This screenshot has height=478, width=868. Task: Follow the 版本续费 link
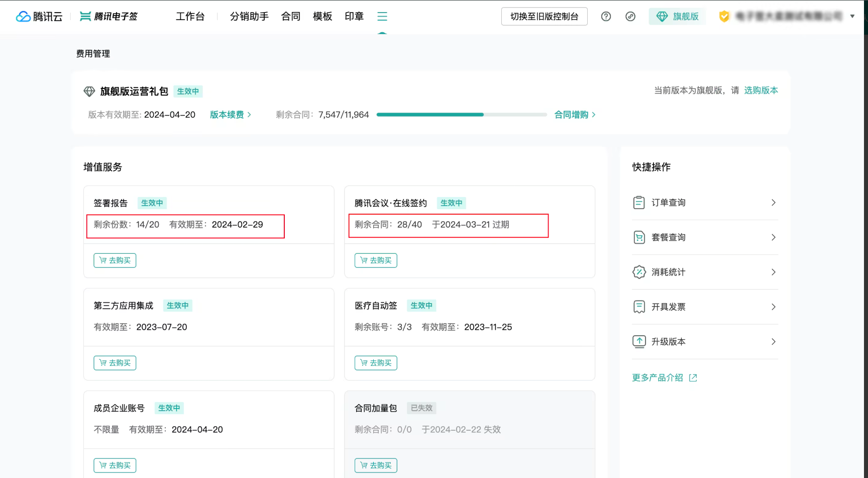(x=227, y=115)
